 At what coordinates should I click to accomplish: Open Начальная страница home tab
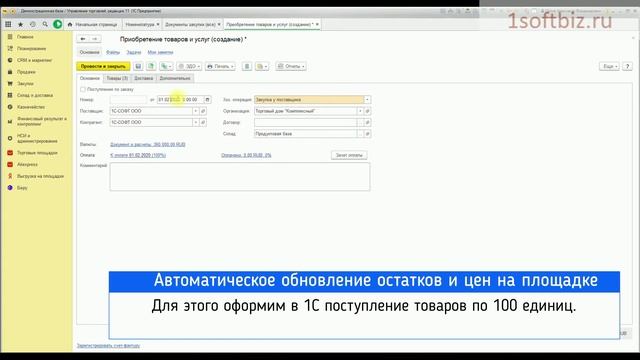point(92,24)
